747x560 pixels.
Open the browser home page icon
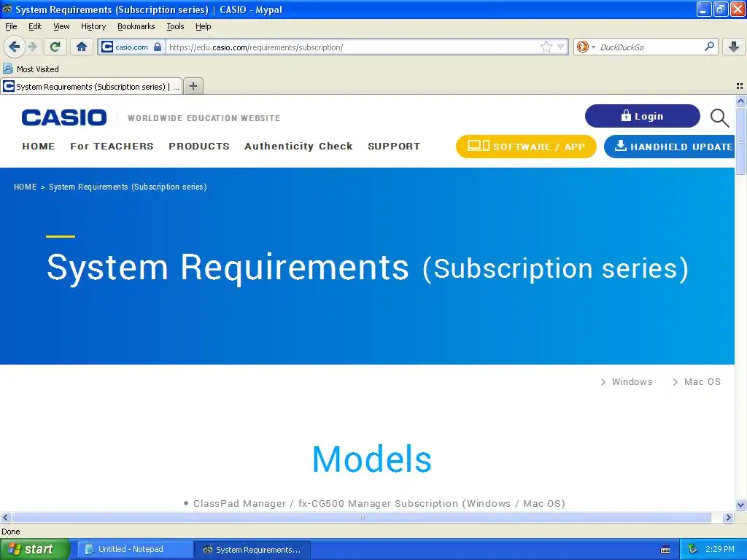click(x=82, y=47)
